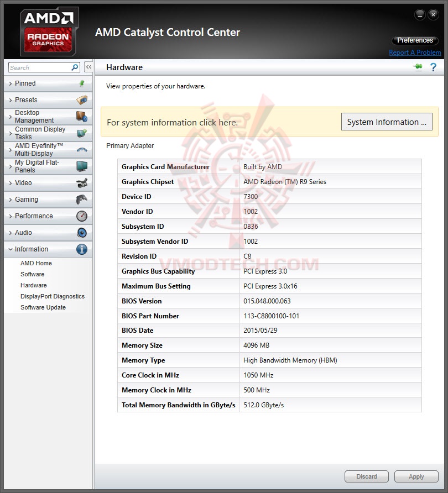
Task: Click the Memory Clock value 500 MHz
Action: click(x=257, y=390)
